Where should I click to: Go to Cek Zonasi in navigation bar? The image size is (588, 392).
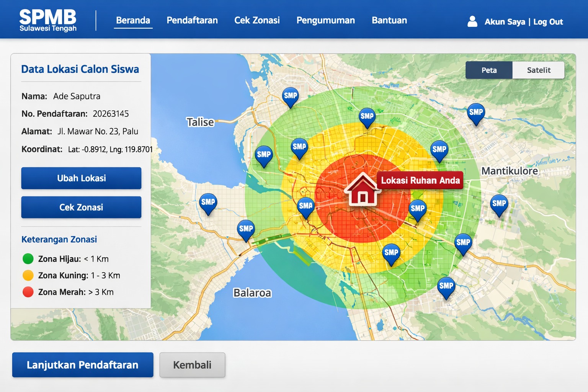257,20
